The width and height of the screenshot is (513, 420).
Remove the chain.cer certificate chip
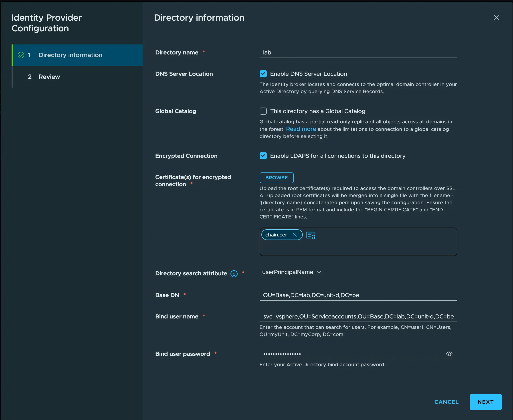pyautogui.click(x=295, y=235)
